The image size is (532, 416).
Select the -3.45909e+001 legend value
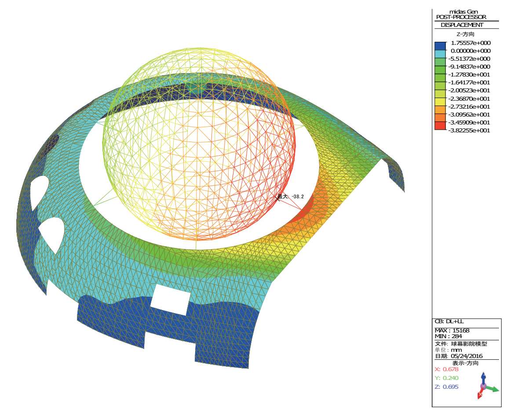tap(470, 123)
